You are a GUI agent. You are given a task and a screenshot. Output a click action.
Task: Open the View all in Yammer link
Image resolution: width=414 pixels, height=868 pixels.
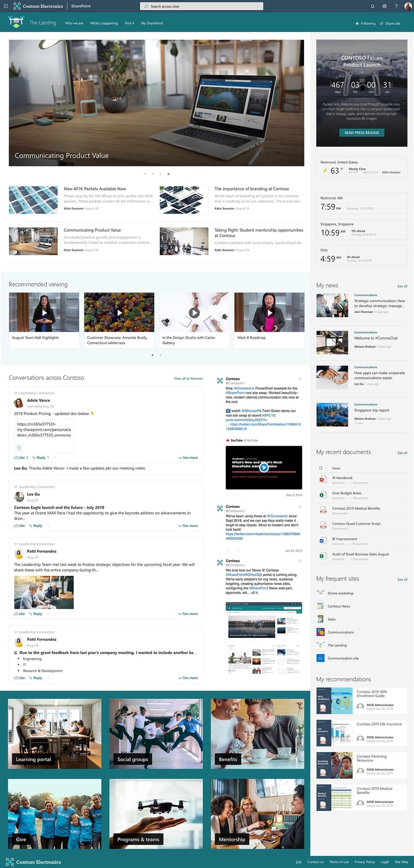(x=188, y=378)
